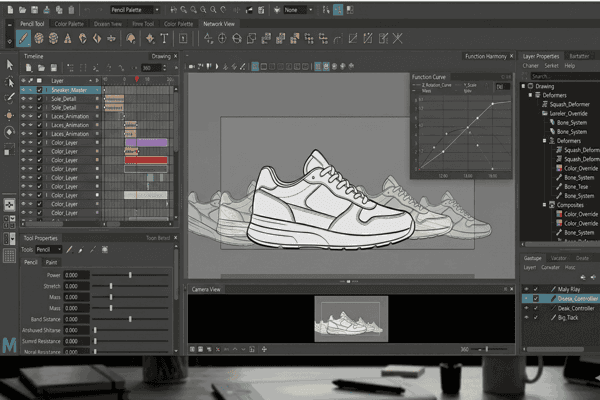
Task: Uncheck the Maly Rlay checkmark
Action: (x=536, y=289)
